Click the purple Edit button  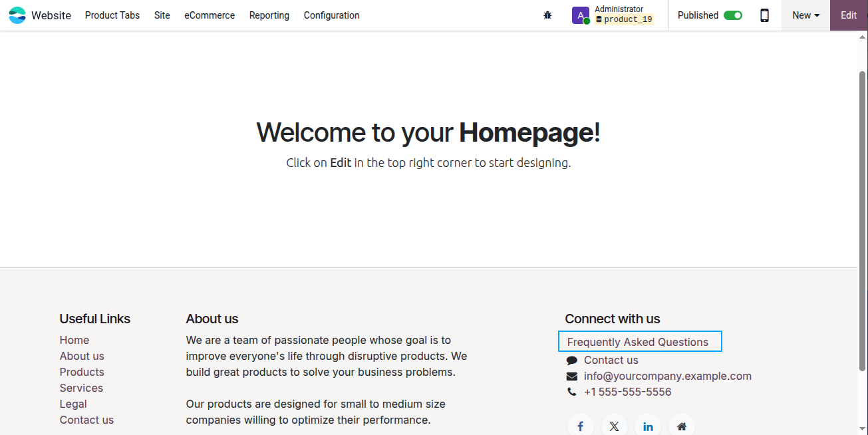pyautogui.click(x=849, y=15)
